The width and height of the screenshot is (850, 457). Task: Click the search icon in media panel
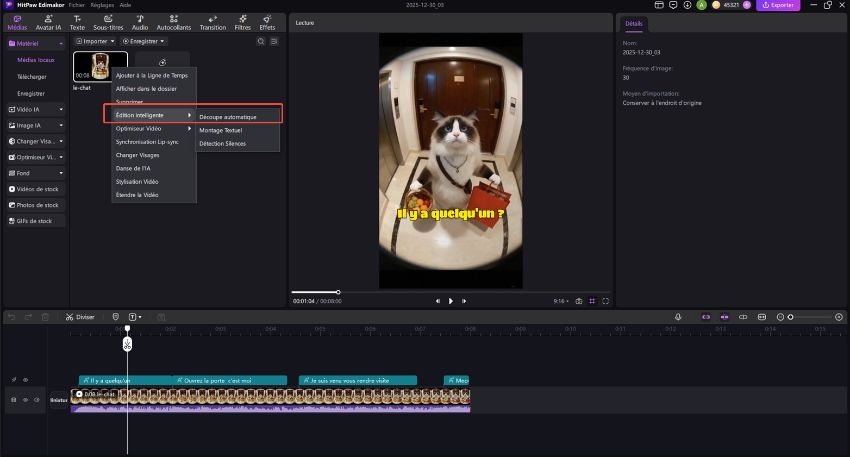point(261,41)
